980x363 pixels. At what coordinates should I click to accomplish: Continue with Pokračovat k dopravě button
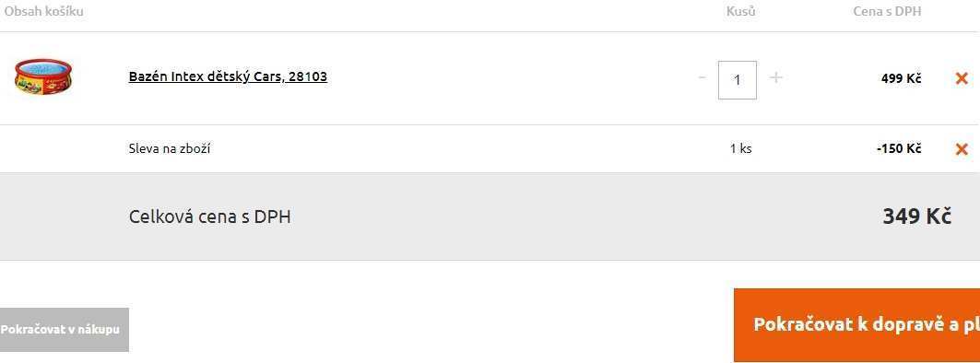coord(856,325)
